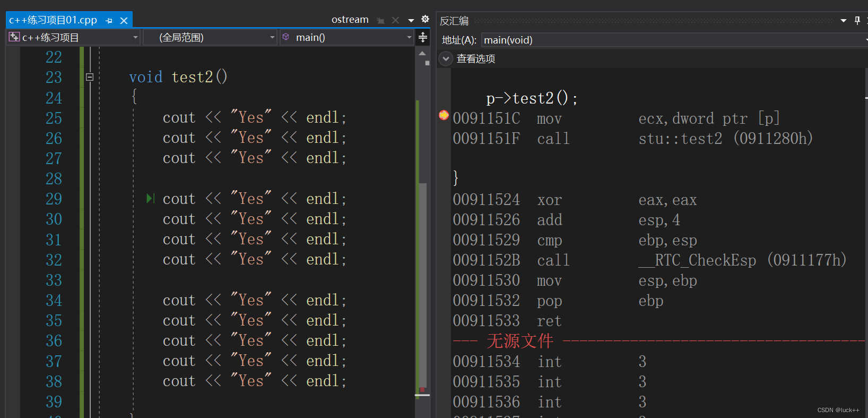Image resolution: width=868 pixels, height=418 pixels.
Task: Place cursor on line 38 cout statement
Action: coord(254,381)
